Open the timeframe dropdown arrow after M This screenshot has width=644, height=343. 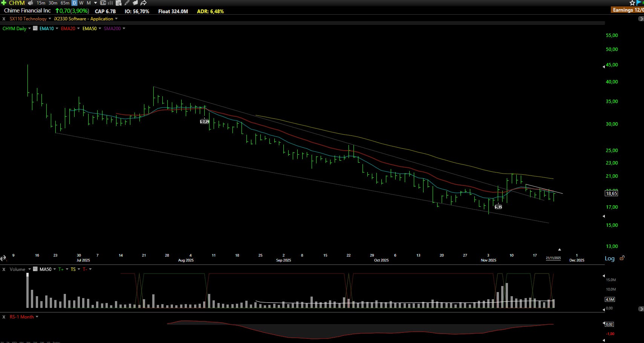click(95, 3)
